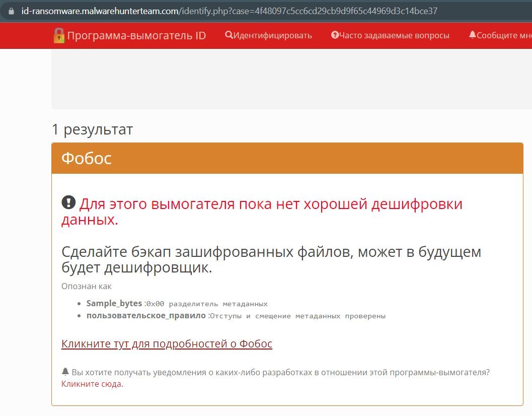Click the exclamation warning icon
532x416 pixels.
[x=68, y=202]
